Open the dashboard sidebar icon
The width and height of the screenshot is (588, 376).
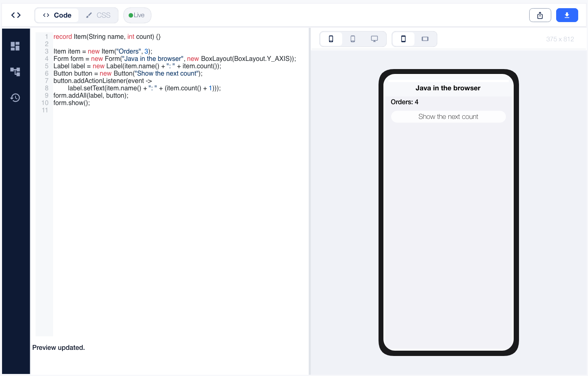pyautogui.click(x=15, y=46)
